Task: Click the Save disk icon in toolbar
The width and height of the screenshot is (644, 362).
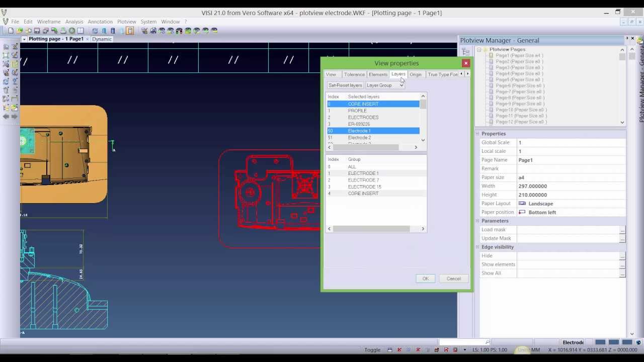Action: (37, 31)
